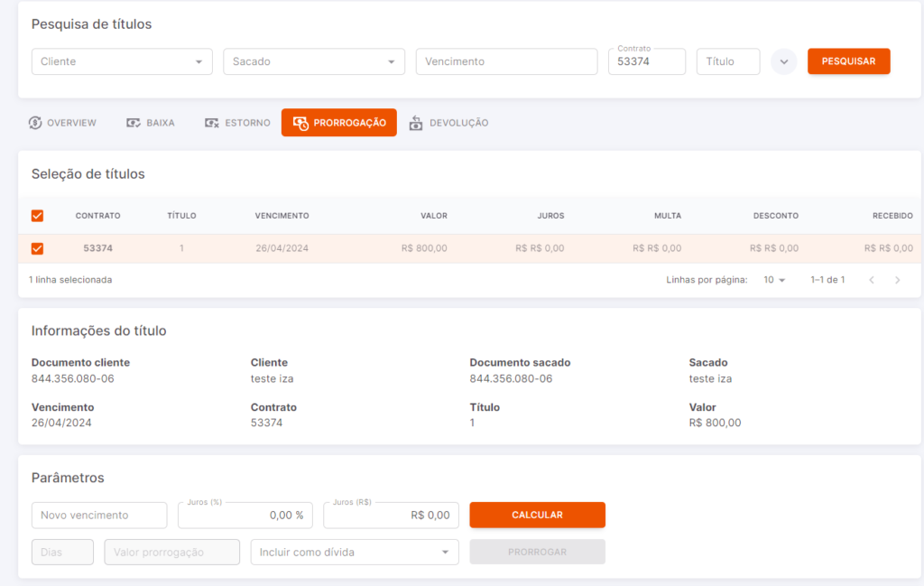Switch to the Baixa tab
The height and width of the screenshot is (586, 924).
pos(151,123)
